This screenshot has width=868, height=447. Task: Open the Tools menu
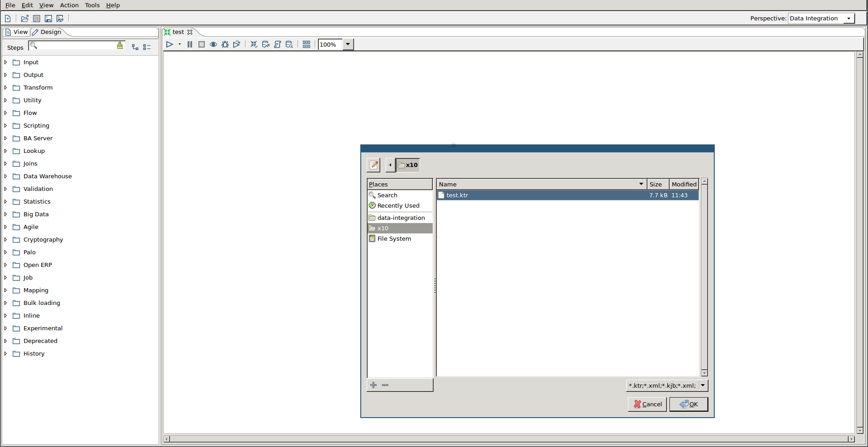click(x=92, y=5)
